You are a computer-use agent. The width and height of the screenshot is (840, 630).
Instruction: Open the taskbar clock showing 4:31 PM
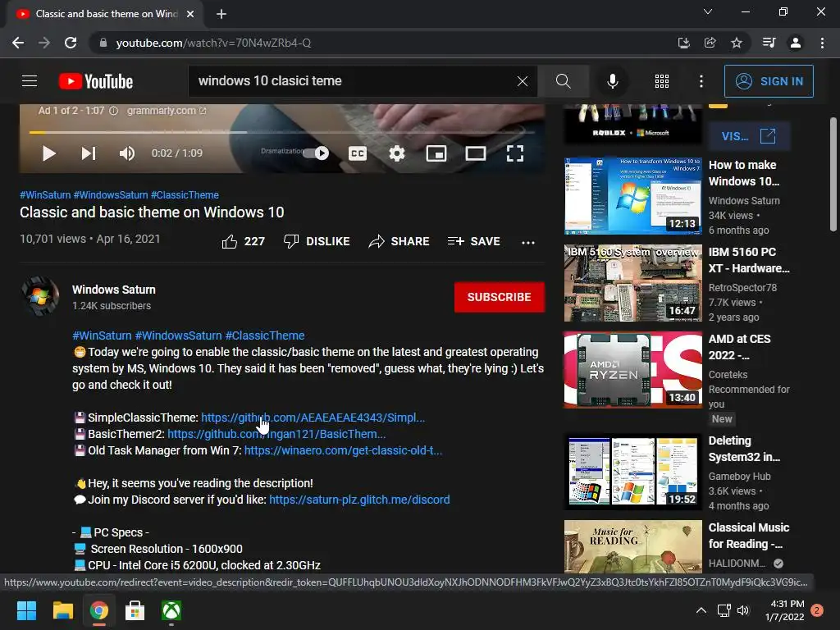(784, 610)
